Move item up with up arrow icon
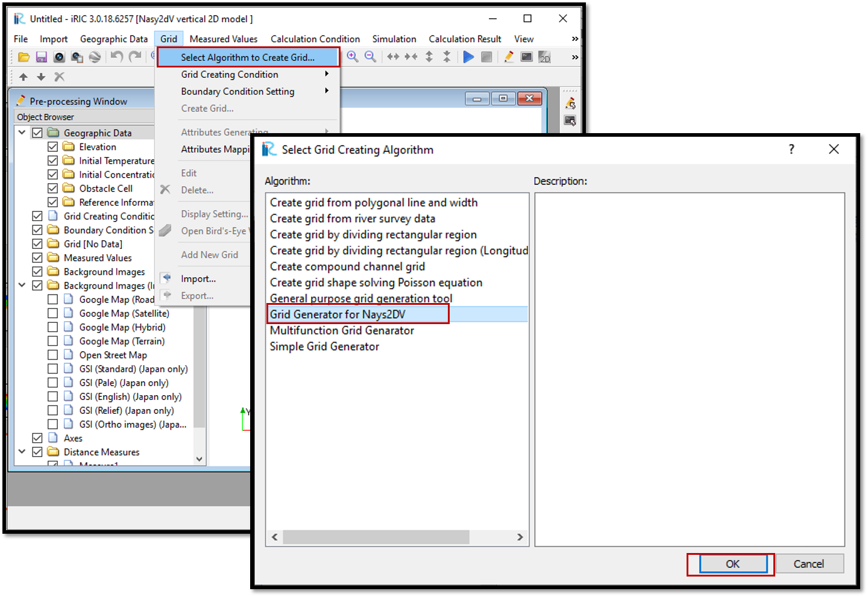Image resolution: width=868 pixels, height=597 pixels. [24, 77]
